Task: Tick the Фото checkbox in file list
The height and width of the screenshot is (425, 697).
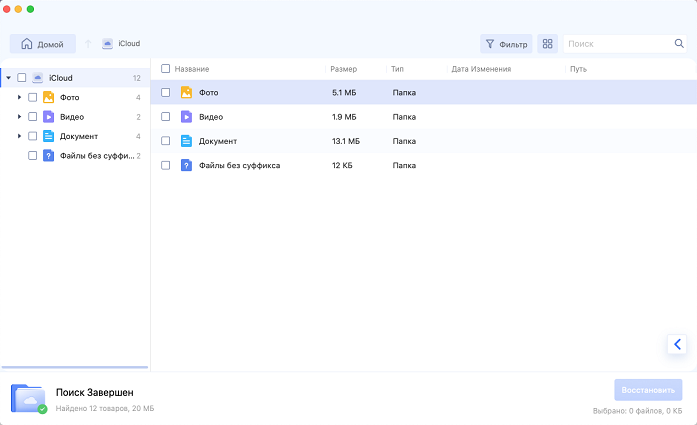Action: [166, 92]
